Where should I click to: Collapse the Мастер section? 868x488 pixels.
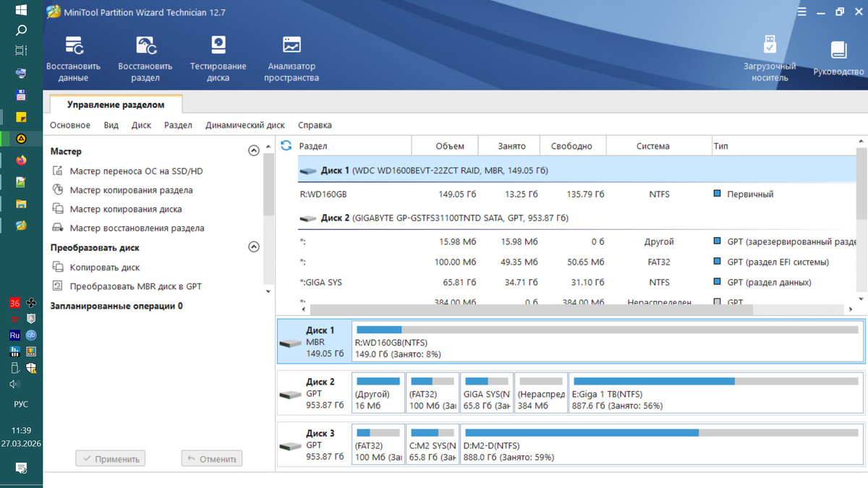[253, 151]
